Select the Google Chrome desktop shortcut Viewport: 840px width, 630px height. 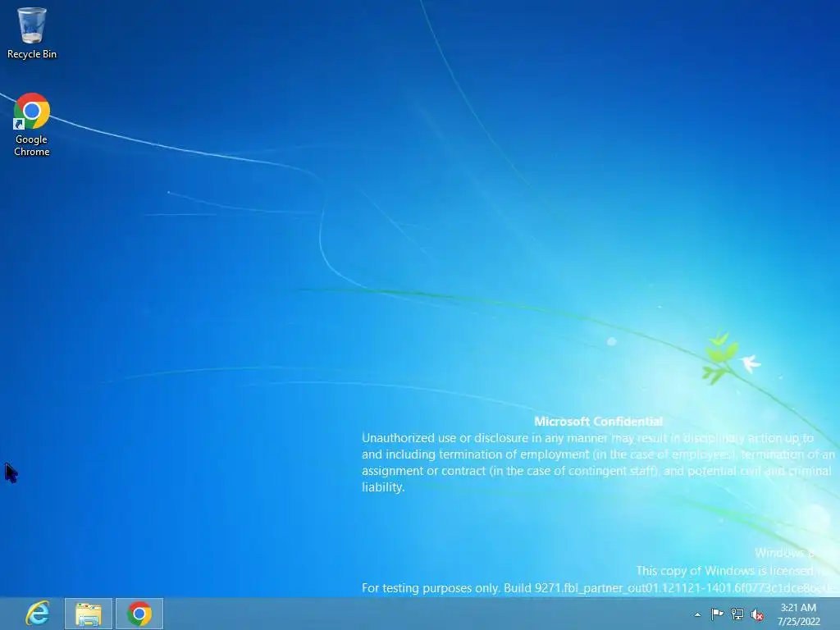(32, 125)
